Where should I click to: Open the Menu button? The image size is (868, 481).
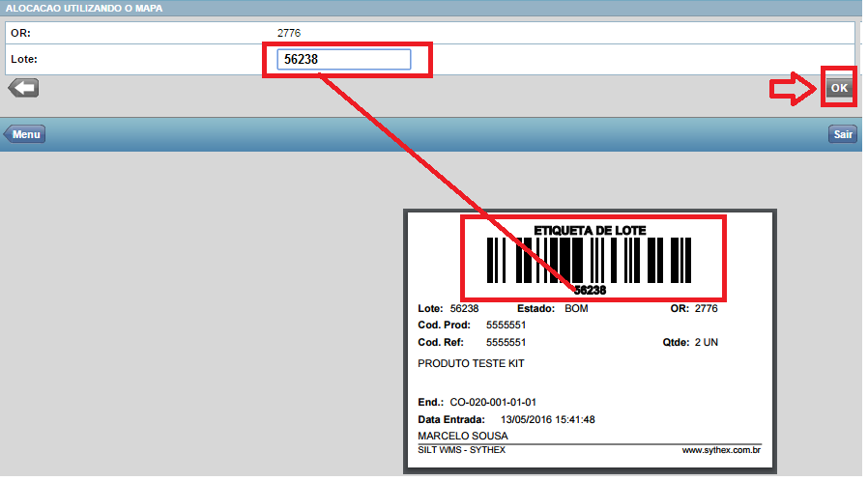click(25, 134)
